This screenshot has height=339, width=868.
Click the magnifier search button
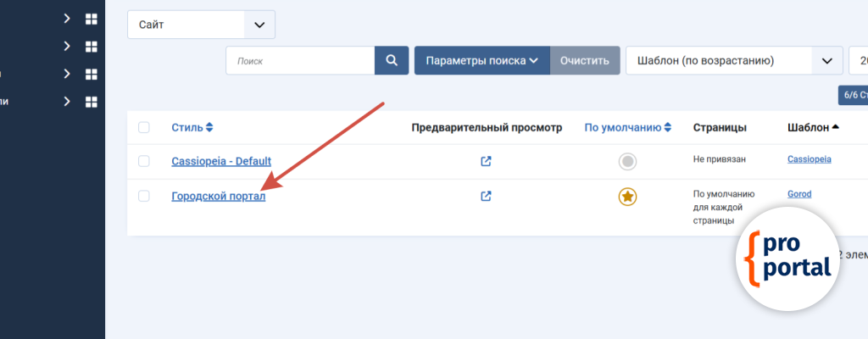click(392, 61)
